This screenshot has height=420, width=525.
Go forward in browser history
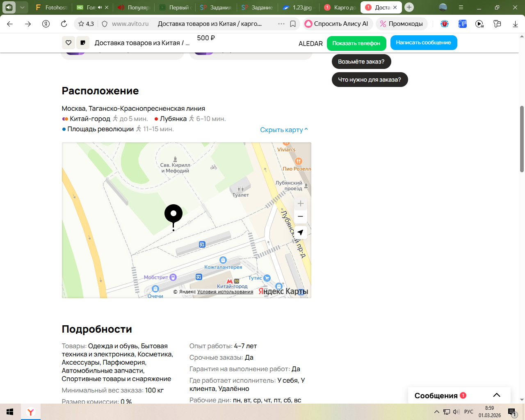(28, 24)
